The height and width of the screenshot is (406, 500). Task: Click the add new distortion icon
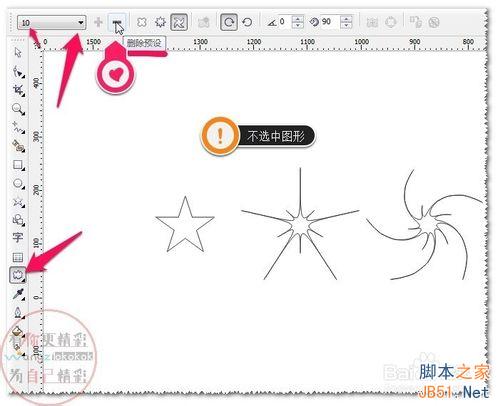click(x=203, y=22)
